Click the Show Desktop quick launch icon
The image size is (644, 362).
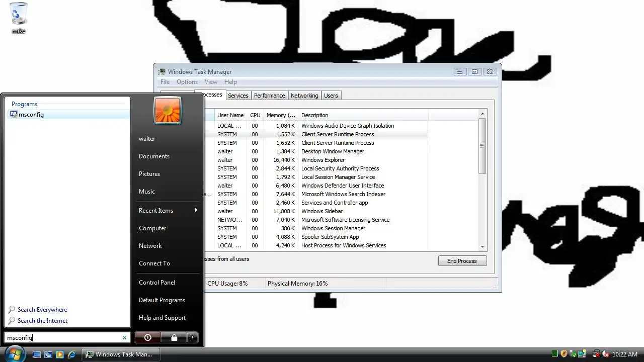point(37,354)
